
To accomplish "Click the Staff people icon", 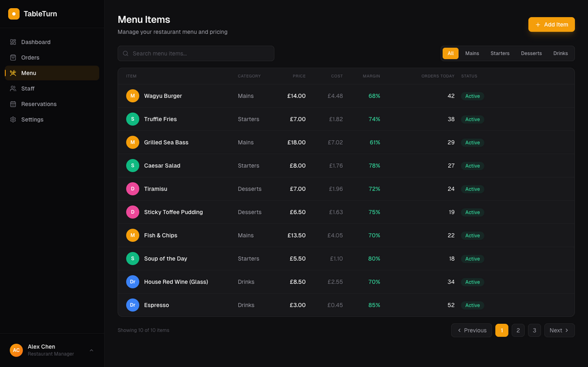I will pos(13,88).
